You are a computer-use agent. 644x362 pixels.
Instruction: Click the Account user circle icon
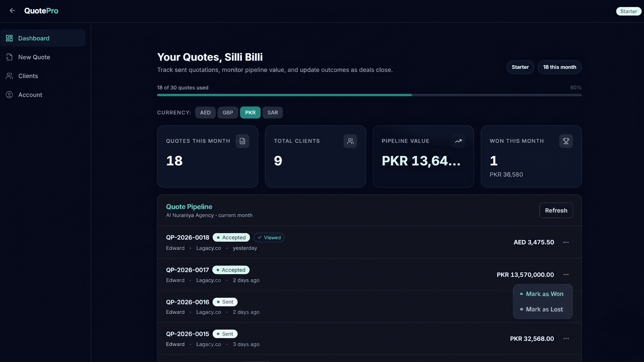coord(9,95)
